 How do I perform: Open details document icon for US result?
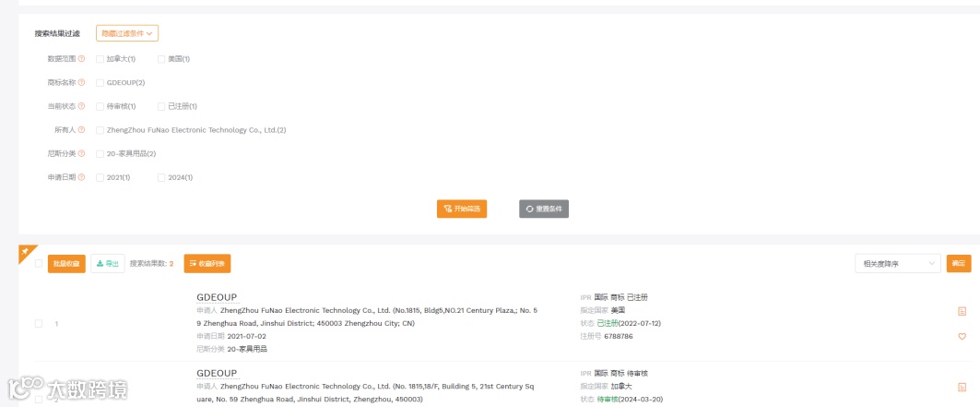(962, 311)
